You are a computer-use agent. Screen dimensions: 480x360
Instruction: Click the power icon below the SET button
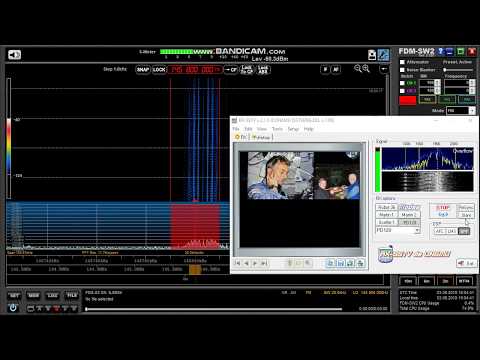click(x=13, y=308)
